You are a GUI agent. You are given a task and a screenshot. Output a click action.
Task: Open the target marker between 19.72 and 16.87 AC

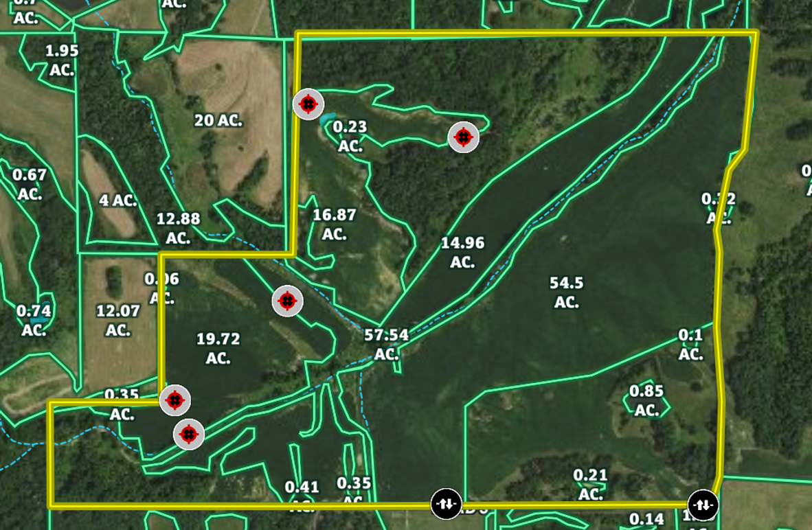[x=287, y=301]
